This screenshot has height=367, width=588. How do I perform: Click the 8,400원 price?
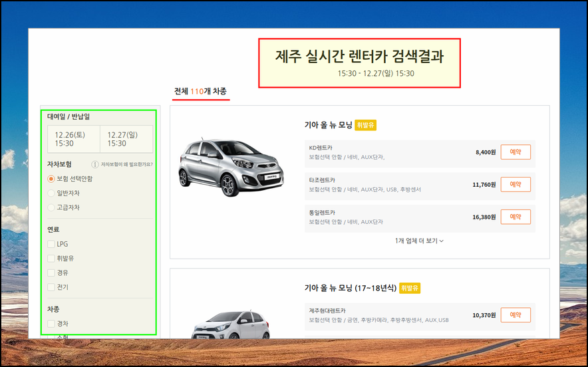(x=486, y=152)
